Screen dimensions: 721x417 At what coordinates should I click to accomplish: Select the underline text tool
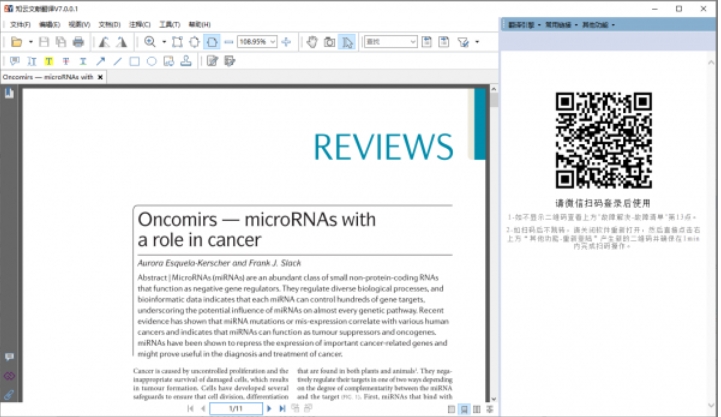coord(83,61)
